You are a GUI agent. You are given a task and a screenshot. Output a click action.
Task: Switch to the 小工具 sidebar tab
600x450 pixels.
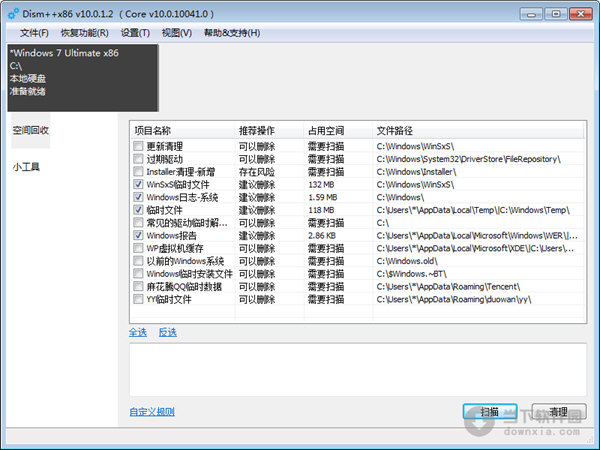26,167
